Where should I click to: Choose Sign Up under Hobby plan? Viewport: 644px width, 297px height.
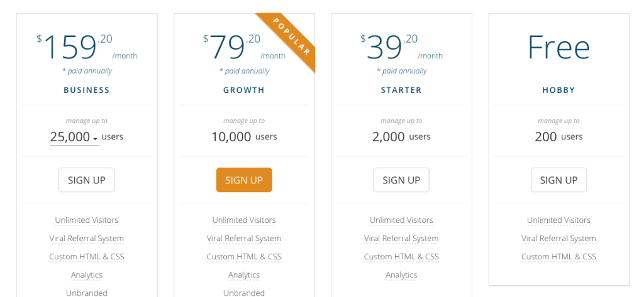point(558,180)
